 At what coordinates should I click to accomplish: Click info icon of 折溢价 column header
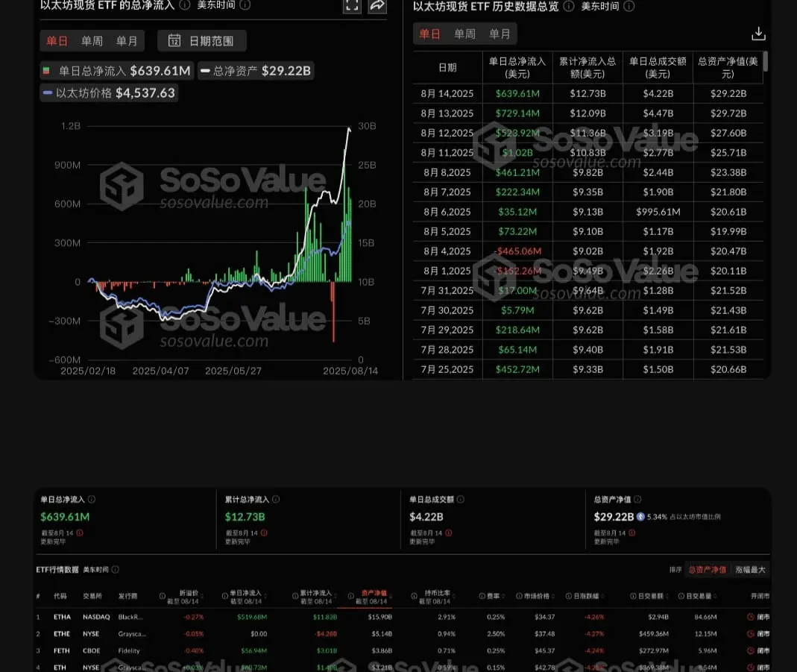tap(162, 596)
